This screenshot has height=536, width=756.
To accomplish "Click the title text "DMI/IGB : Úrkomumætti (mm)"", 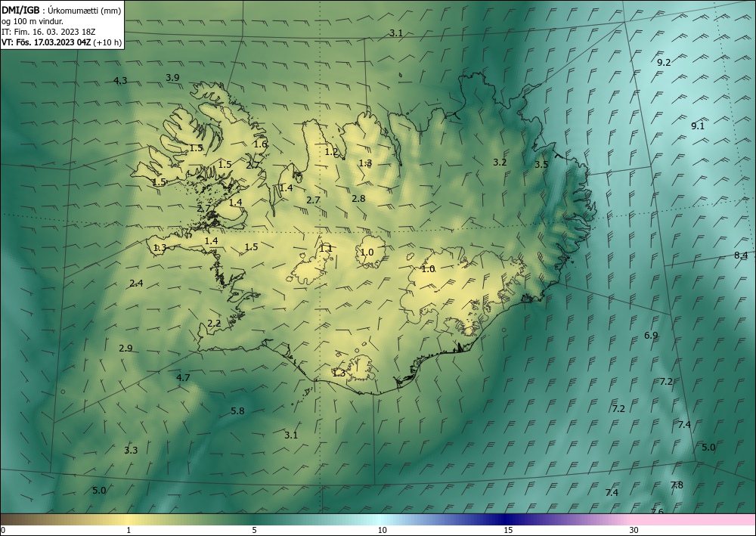I will pyautogui.click(x=61, y=11).
